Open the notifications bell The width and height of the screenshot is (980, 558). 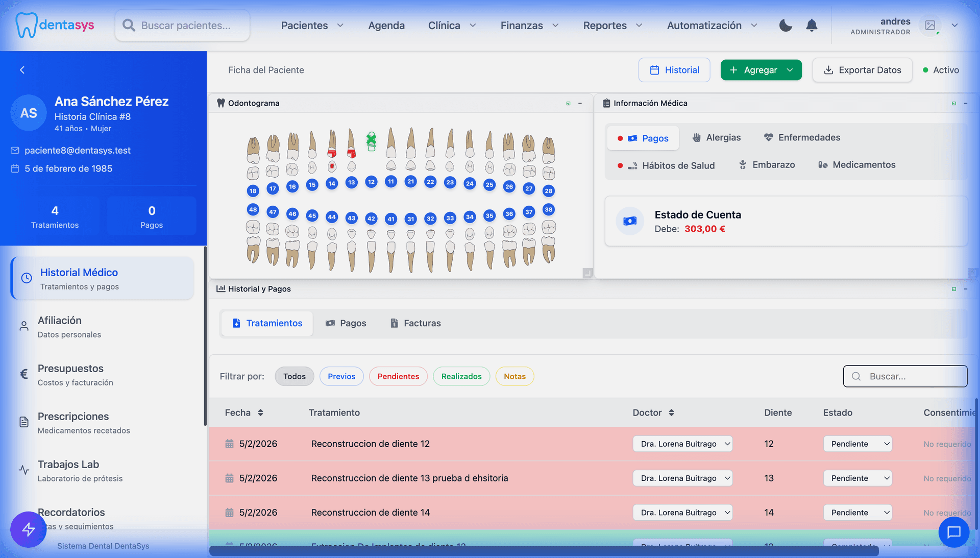(x=812, y=26)
